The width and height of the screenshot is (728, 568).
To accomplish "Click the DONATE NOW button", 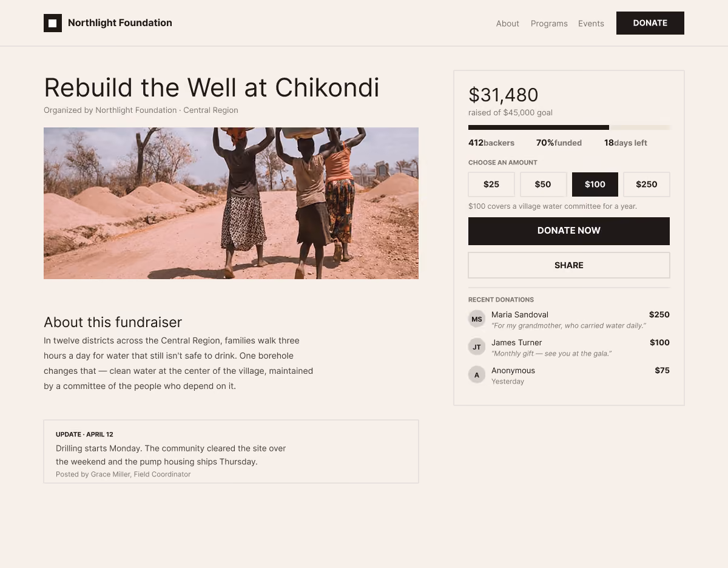I will point(569,231).
